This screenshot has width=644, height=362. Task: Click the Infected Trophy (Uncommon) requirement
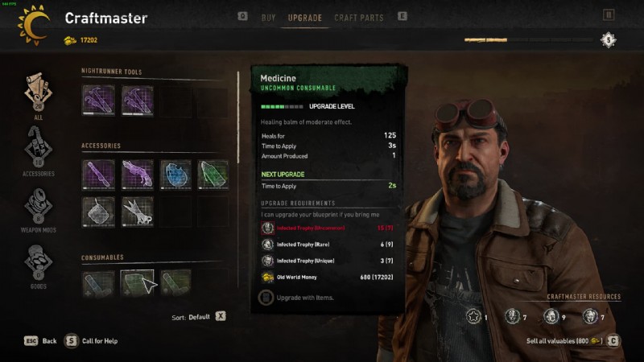click(327, 228)
